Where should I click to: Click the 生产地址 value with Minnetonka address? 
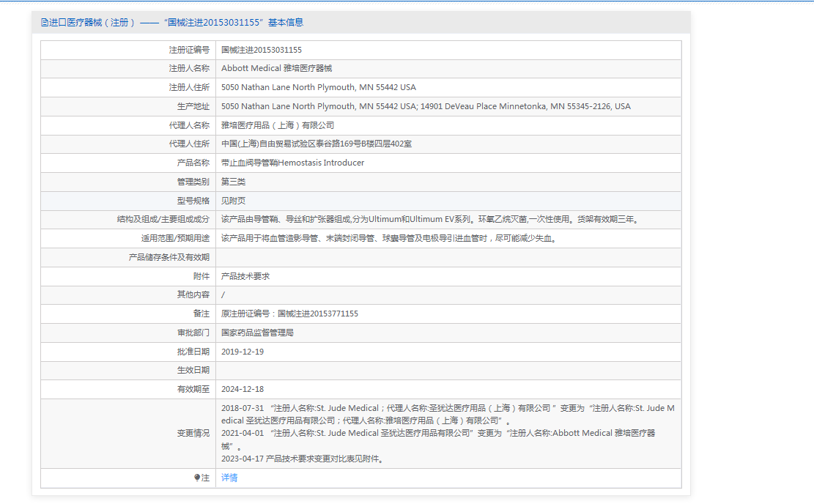(x=425, y=106)
